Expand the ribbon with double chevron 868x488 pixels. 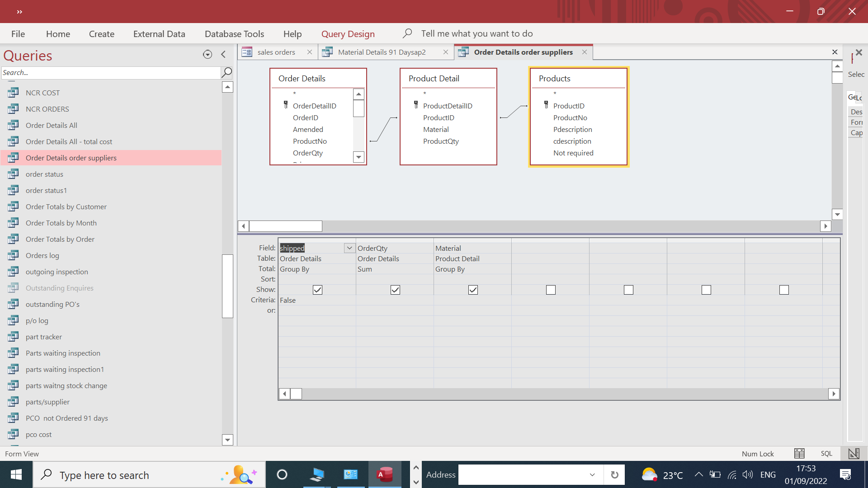point(19,12)
